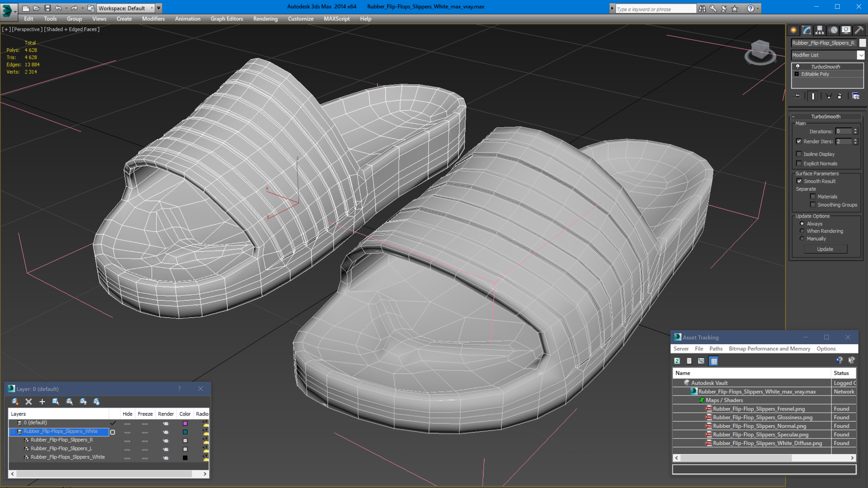Open the Paths menu in Asset Tracking
The width and height of the screenshot is (868, 488).
(x=716, y=348)
